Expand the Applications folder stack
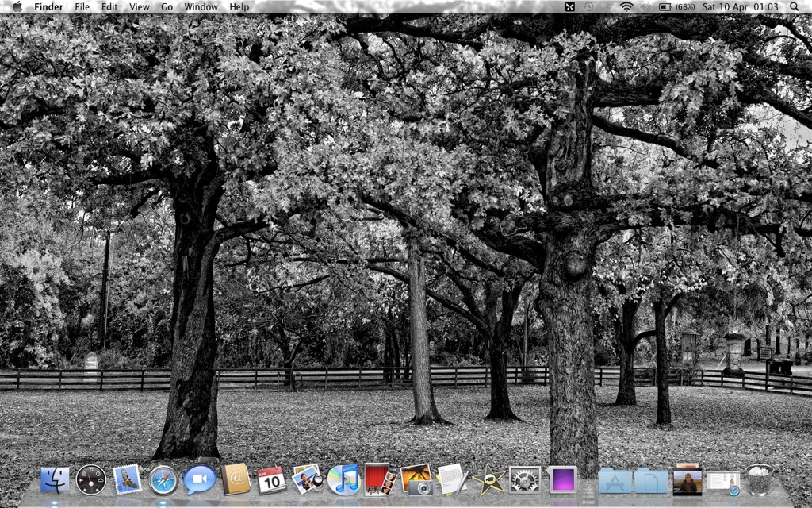This screenshot has height=508, width=812. [615, 479]
